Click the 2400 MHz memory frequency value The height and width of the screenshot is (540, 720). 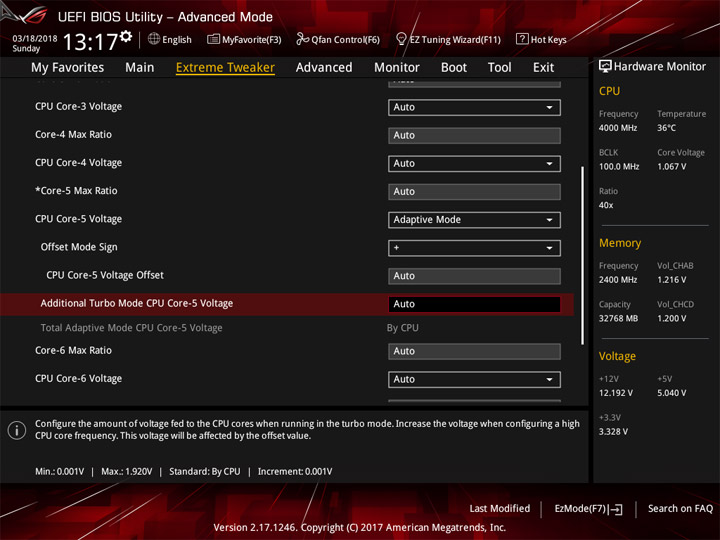[618, 280]
